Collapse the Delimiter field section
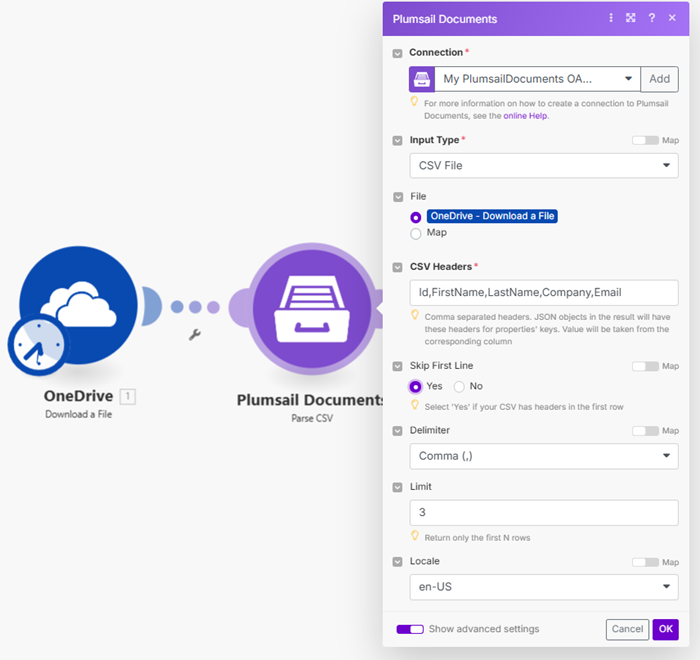This screenshot has height=660, width=700. point(397,431)
